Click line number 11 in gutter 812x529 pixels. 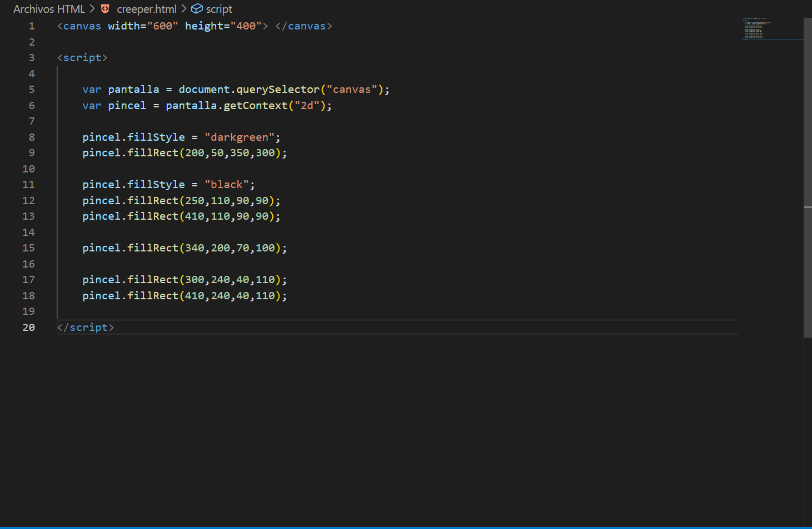[x=28, y=185]
